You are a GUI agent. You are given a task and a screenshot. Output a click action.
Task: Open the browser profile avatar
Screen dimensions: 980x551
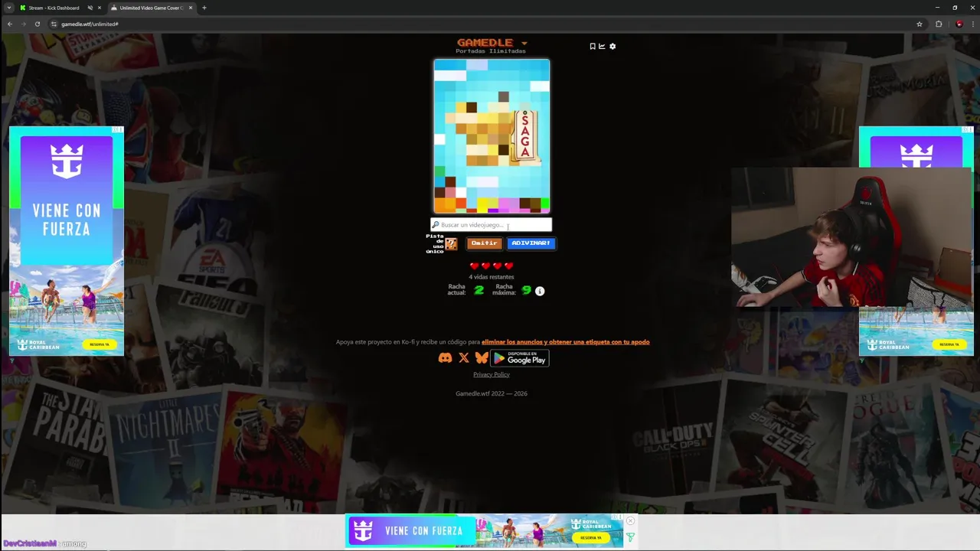click(x=959, y=24)
